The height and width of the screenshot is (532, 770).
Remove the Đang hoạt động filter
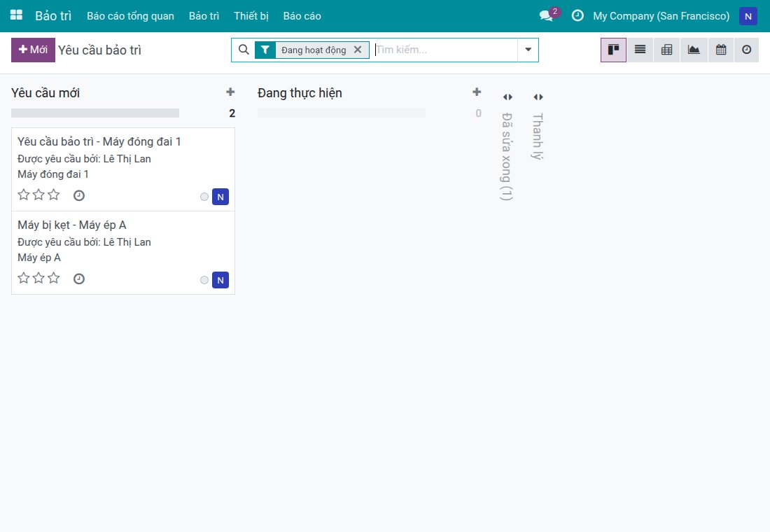coord(358,50)
